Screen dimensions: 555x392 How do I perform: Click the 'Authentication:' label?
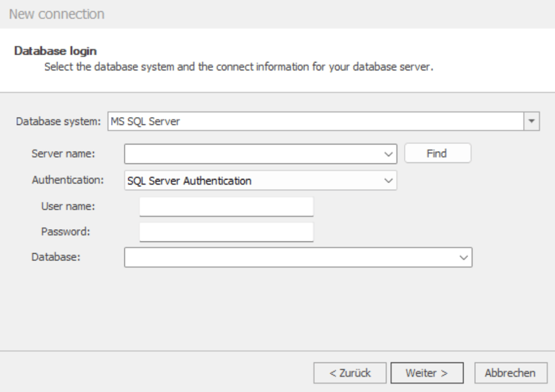(68, 180)
